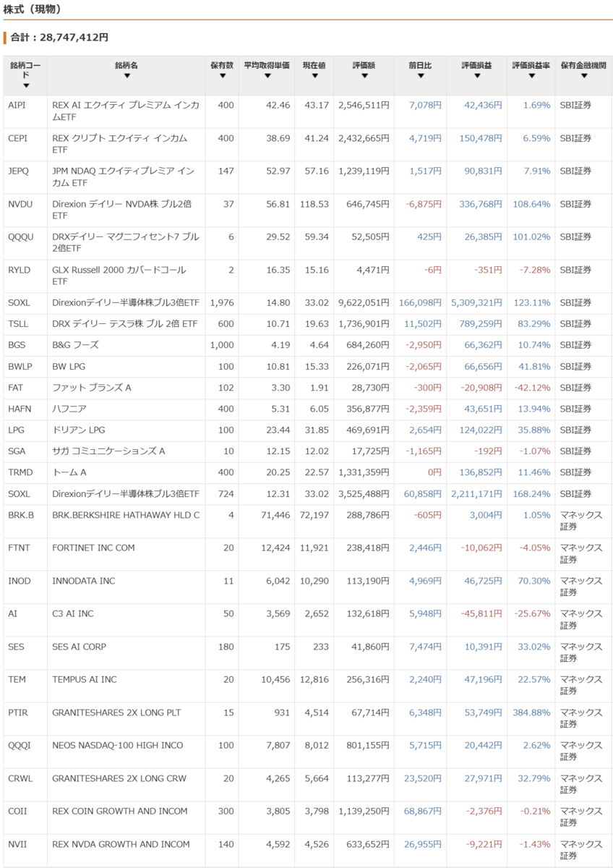Sort by 平均取得単価 arrow
Image resolution: width=613 pixels, height=868 pixels.
[266, 76]
